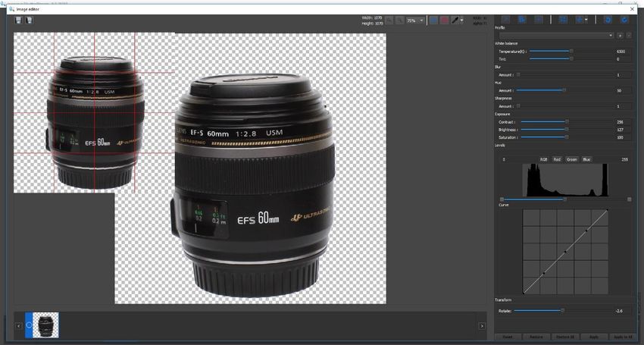Click the Tint slider handle

[571, 59]
